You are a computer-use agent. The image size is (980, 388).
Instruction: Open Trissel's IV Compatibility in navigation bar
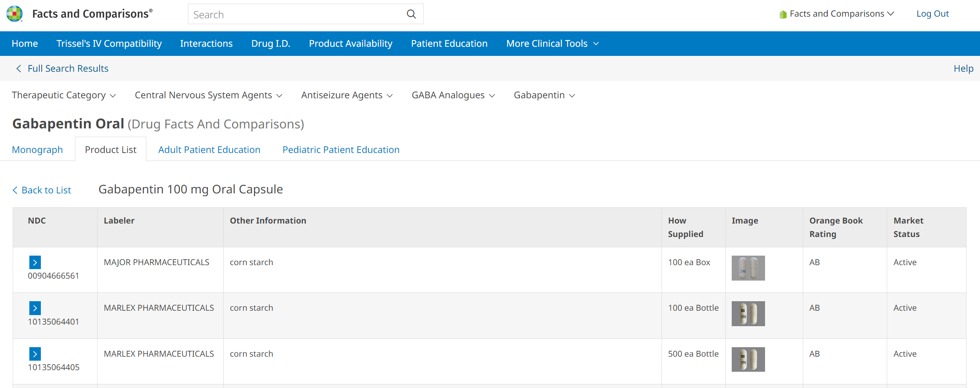tap(109, 44)
